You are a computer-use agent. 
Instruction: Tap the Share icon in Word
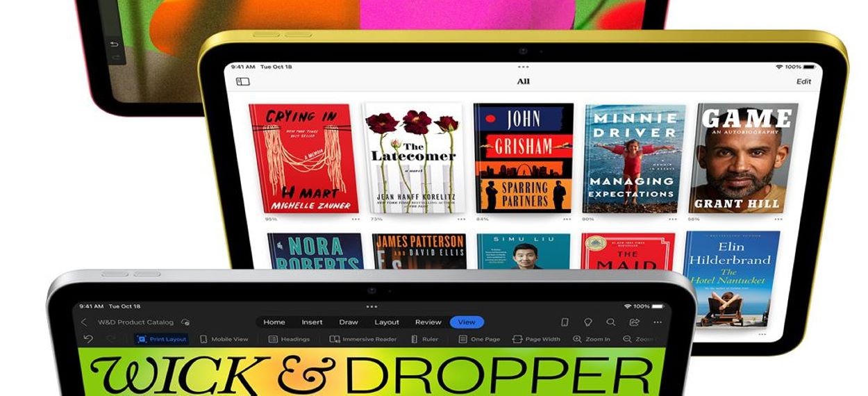(x=634, y=322)
